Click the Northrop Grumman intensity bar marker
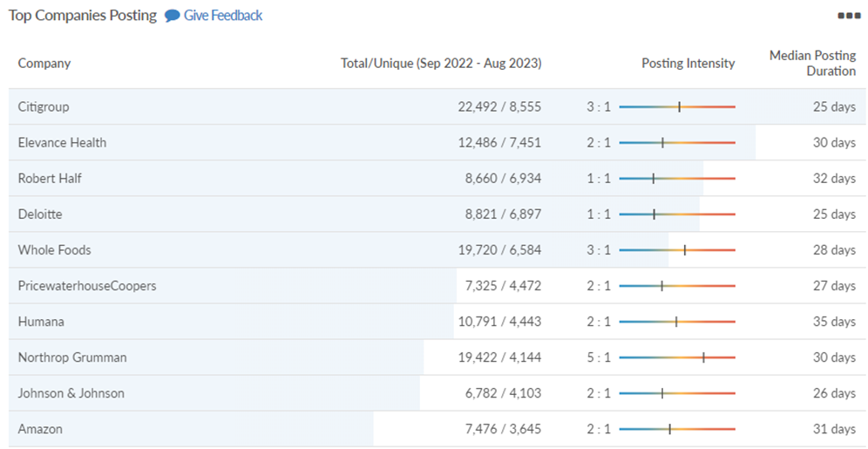868x449 pixels. (x=703, y=357)
